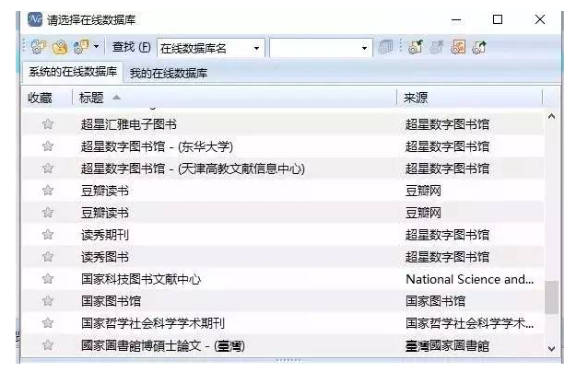Screen dimensions: 588x372
Task: Select the 国家图书馆 title cell
Action: click(111, 301)
